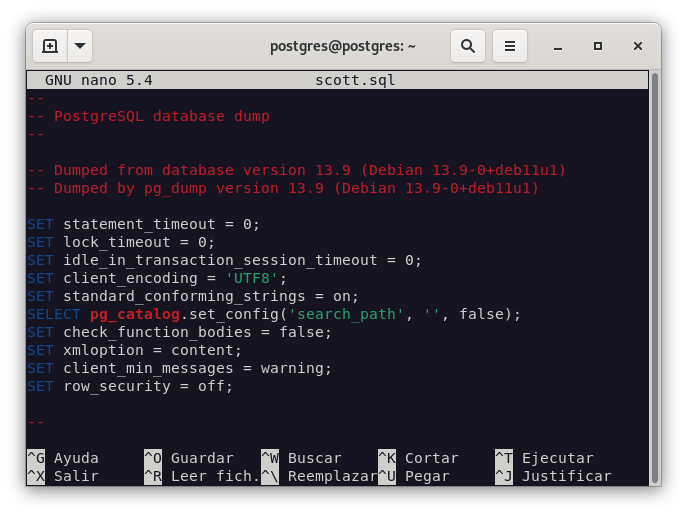The height and width of the screenshot is (515, 687).
Task: Click the ^G Ayuda shortcut
Action: (62, 458)
